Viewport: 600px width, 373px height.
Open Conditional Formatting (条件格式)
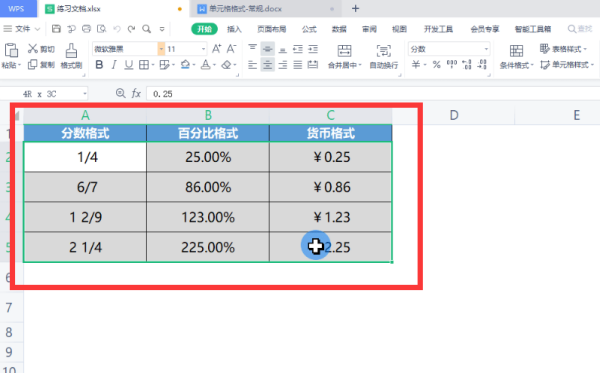click(x=516, y=56)
